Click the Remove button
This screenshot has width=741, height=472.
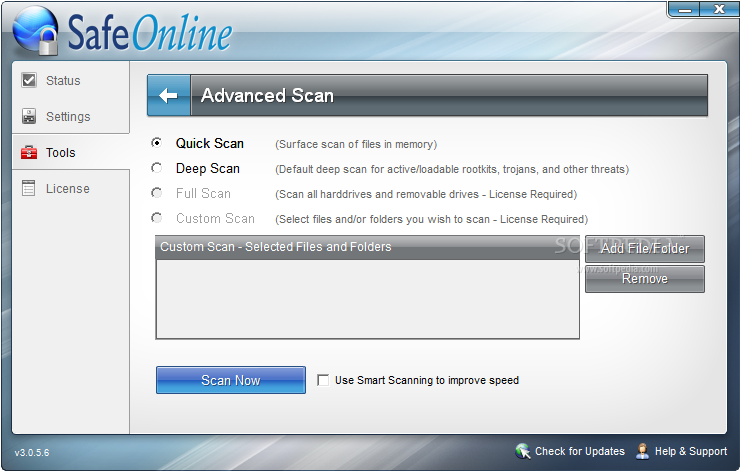coord(645,279)
